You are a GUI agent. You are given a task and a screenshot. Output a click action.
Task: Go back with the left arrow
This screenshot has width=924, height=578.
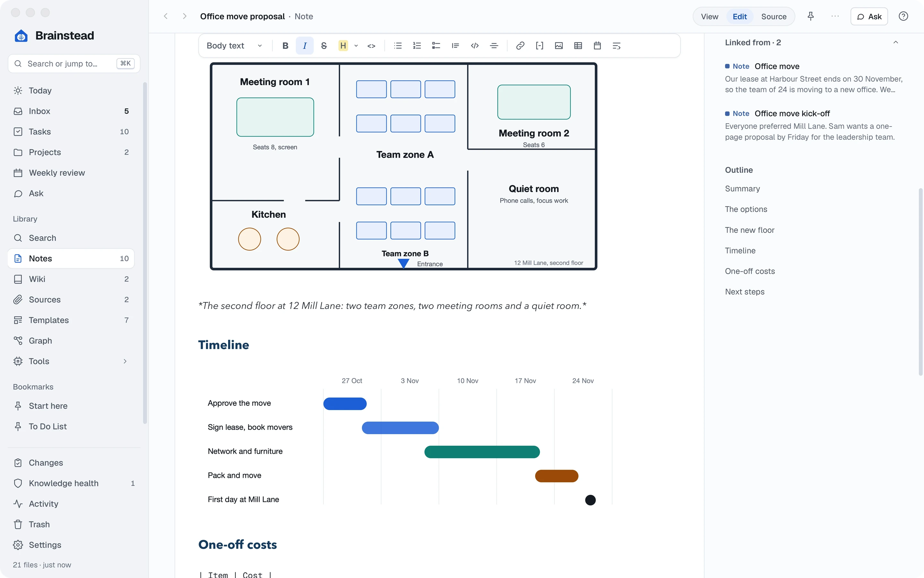(166, 16)
